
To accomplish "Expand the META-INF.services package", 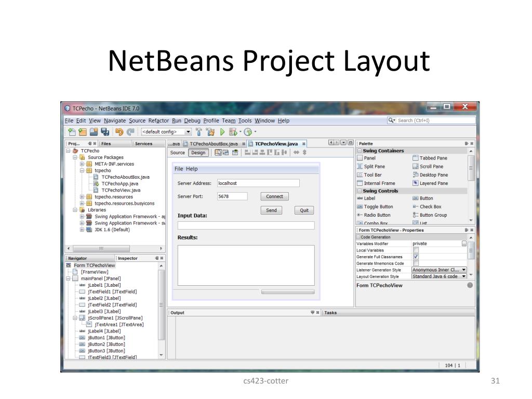I will [82, 164].
